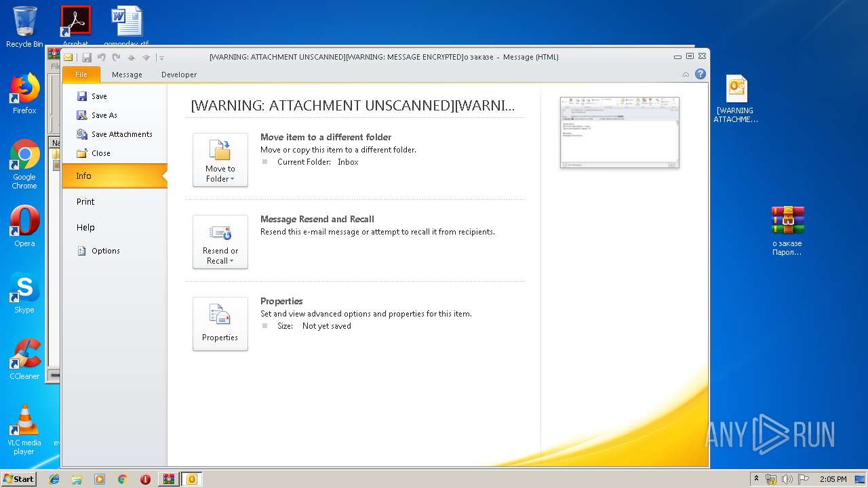Open the Print section
The height and width of the screenshot is (488, 868).
85,201
